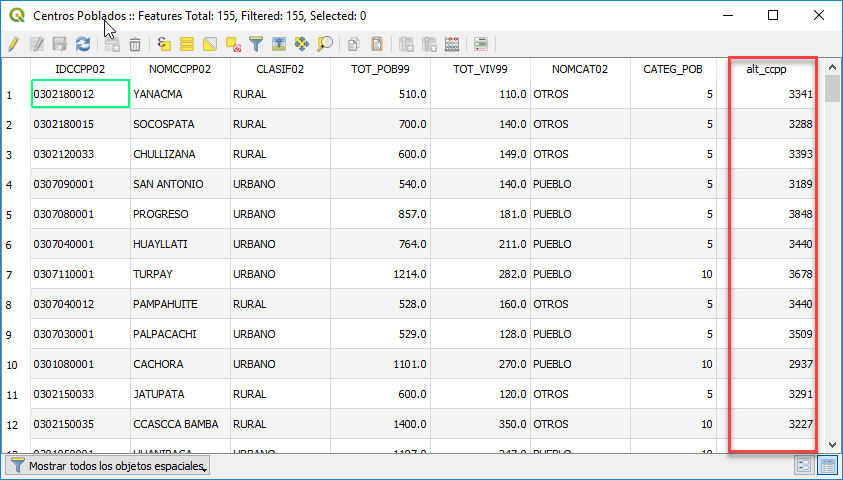Click the vertical scrollbar down arrow
Viewport: 843px width, 480px height.
(833, 444)
